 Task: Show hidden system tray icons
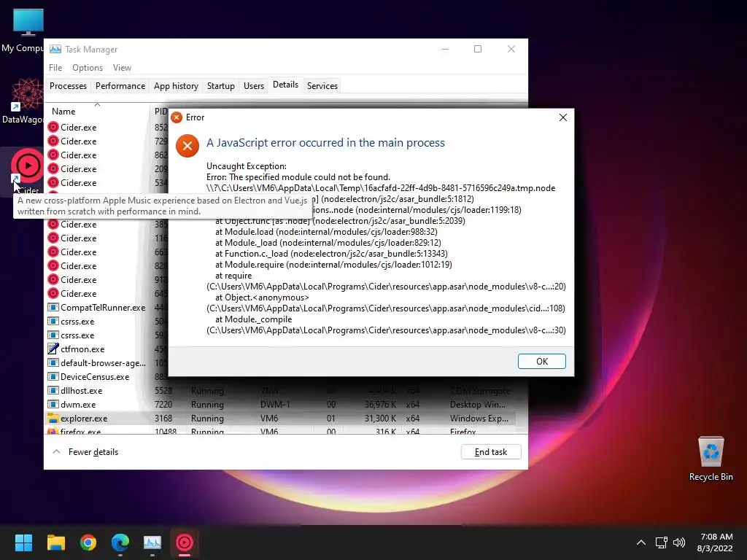(641, 542)
